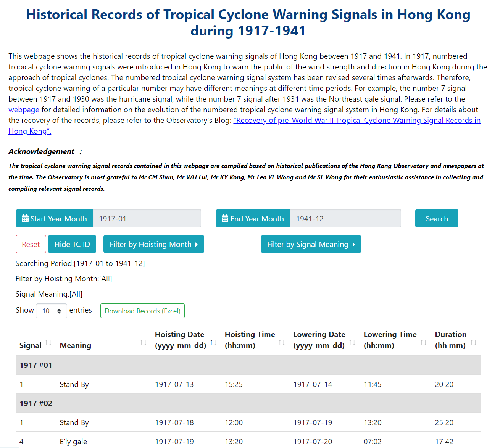500x448 pixels.
Task: Click the Filter by Hoisting Month:[All] text
Action: coord(64,279)
